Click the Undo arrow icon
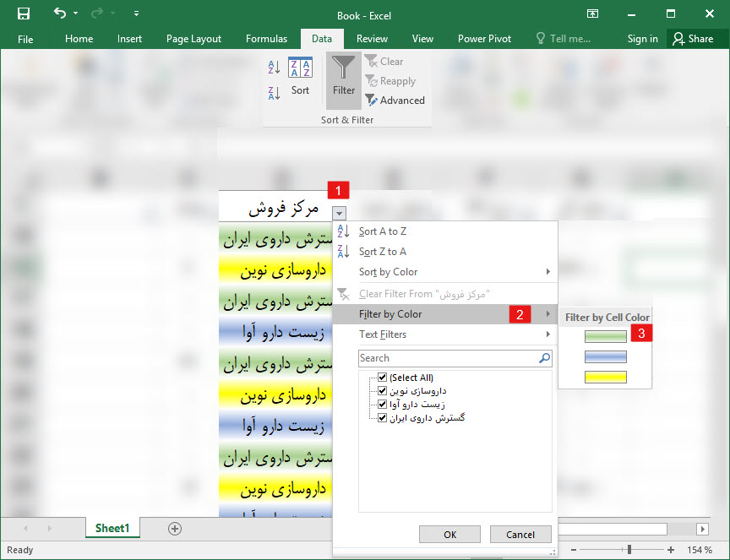Image resolution: width=730 pixels, height=560 pixels. click(60, 13)
